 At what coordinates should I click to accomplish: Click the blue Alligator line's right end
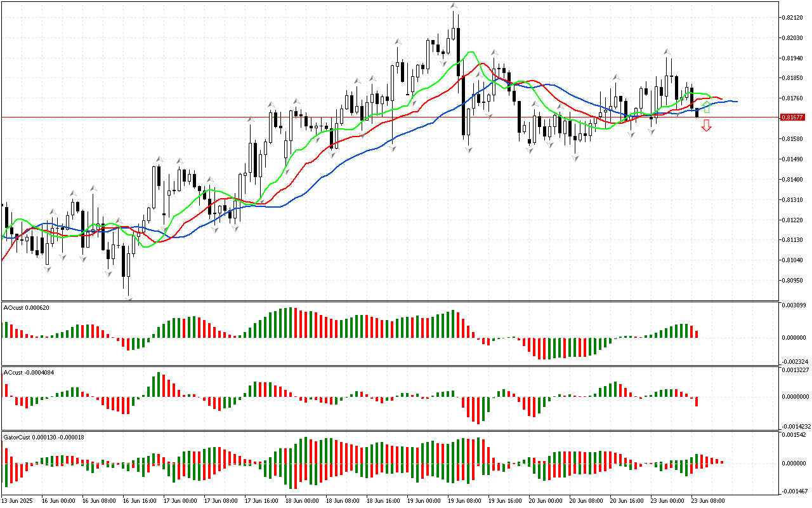[x=736, y=102]
